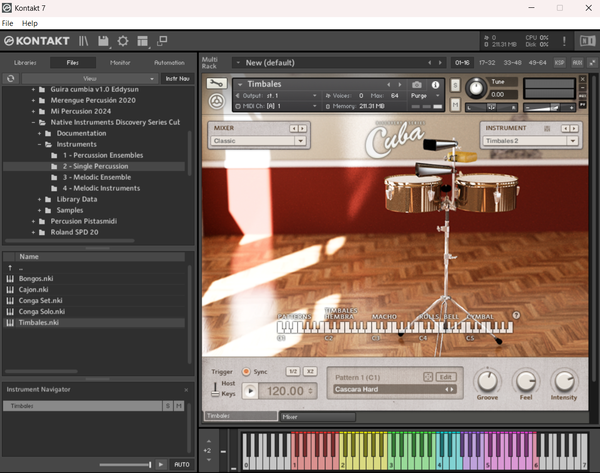Open the instrument info icon
Screen dimensions: 600x473
(x=435, y=85)
